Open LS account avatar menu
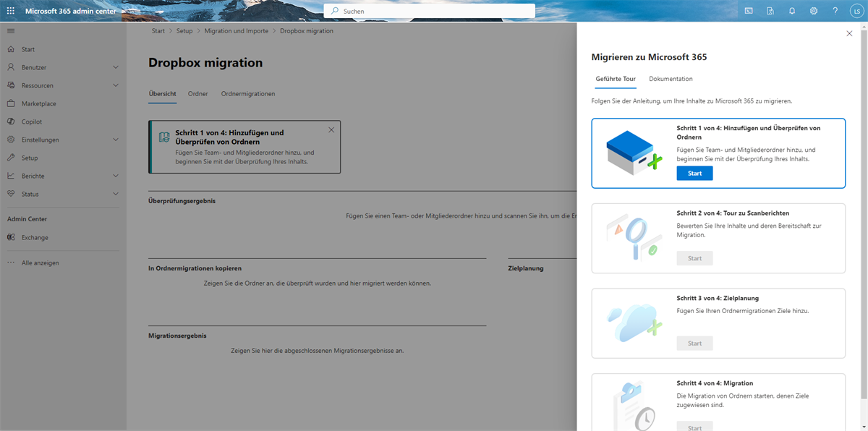 [x=856, y=11]
